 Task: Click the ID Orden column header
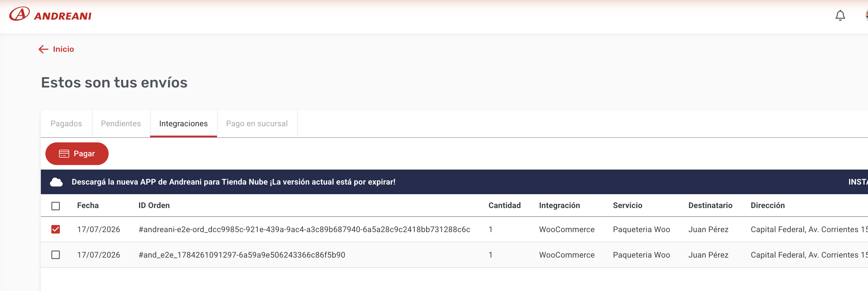(154, 206)
